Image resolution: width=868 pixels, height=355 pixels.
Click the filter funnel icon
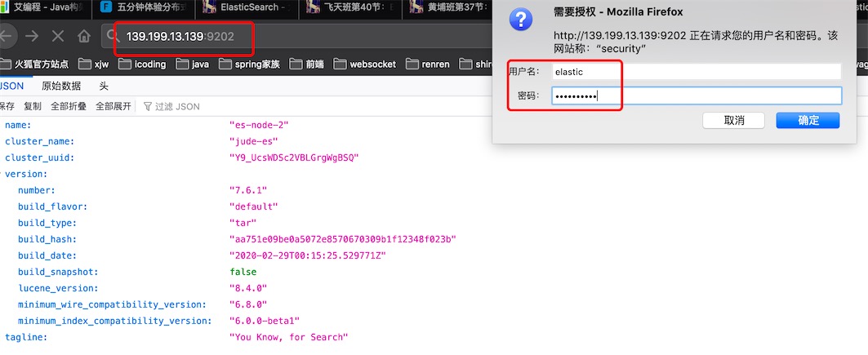point(147,106)
